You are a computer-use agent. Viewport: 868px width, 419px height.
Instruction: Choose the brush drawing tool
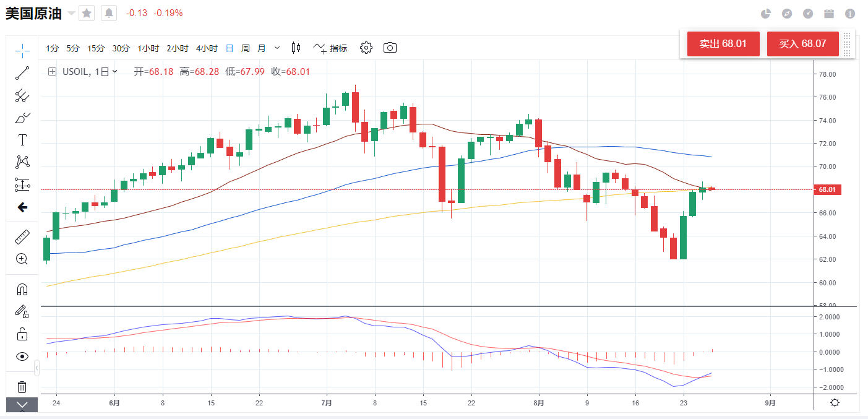tap(22, 118)
